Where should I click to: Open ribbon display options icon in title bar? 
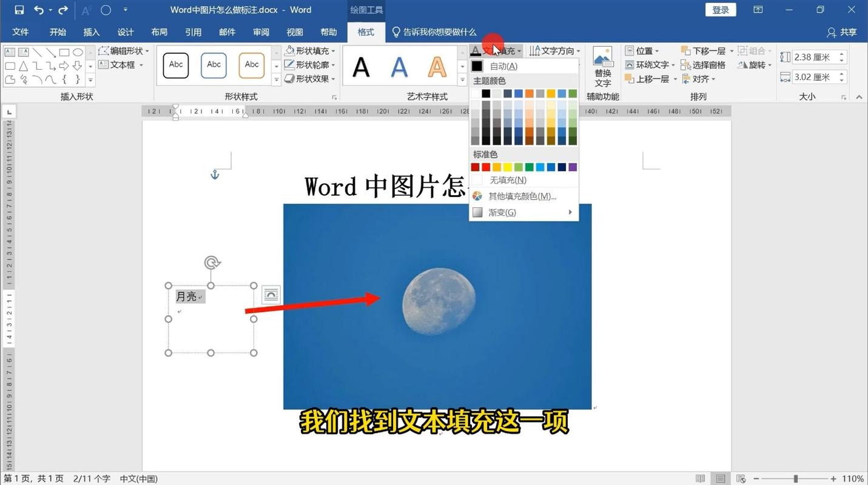tap(758, 10)
